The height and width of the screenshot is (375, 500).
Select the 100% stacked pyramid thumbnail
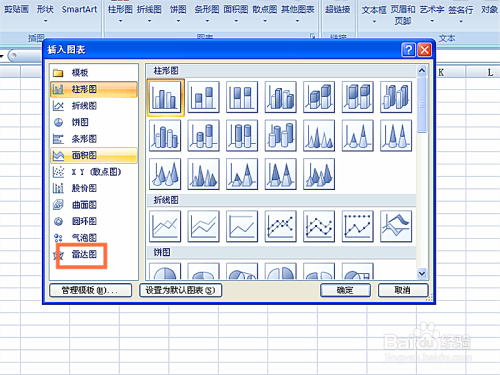[281, 174]
